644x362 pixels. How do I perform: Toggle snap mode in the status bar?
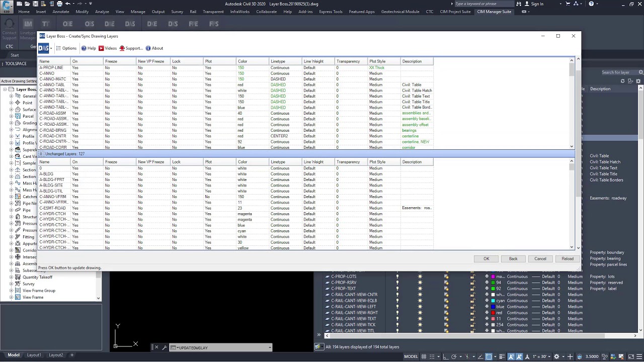(432, 356)
